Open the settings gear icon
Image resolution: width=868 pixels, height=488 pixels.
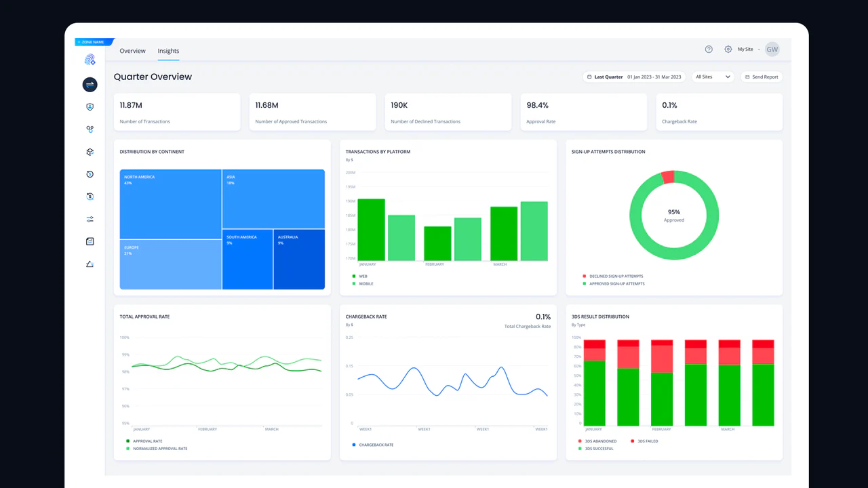pyautogui.click(x=728, y=49)
